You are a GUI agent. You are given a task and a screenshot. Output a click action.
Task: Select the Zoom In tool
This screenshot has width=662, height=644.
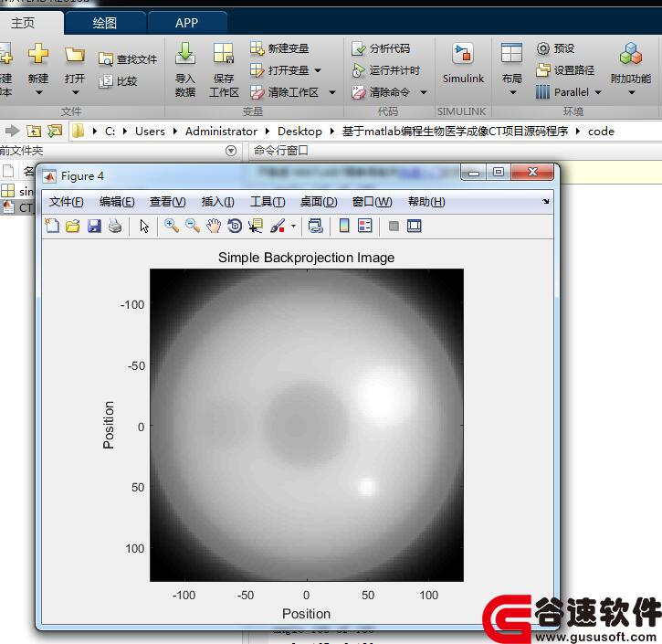[172, 226]
